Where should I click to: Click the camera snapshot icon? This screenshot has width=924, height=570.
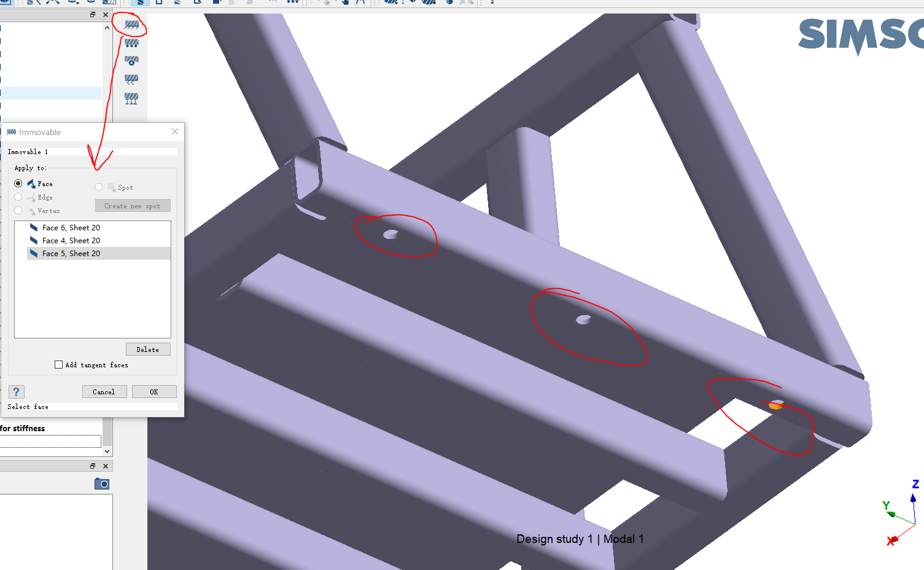[102, 484]
